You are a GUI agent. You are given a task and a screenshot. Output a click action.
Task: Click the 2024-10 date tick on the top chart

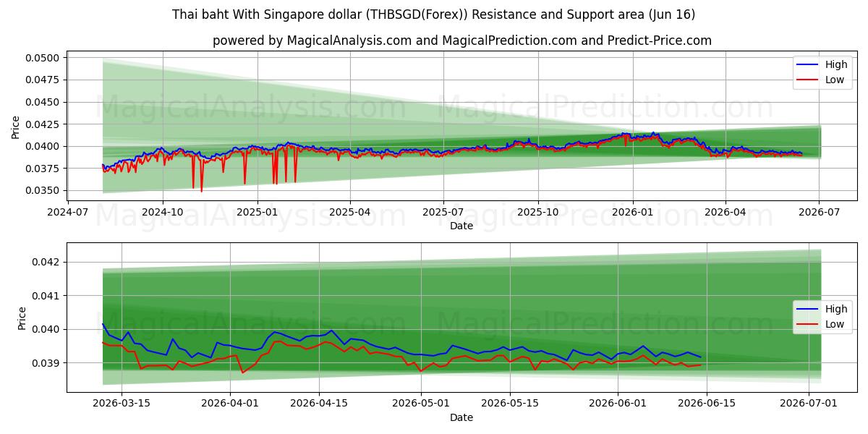click(x=162, y=212)
